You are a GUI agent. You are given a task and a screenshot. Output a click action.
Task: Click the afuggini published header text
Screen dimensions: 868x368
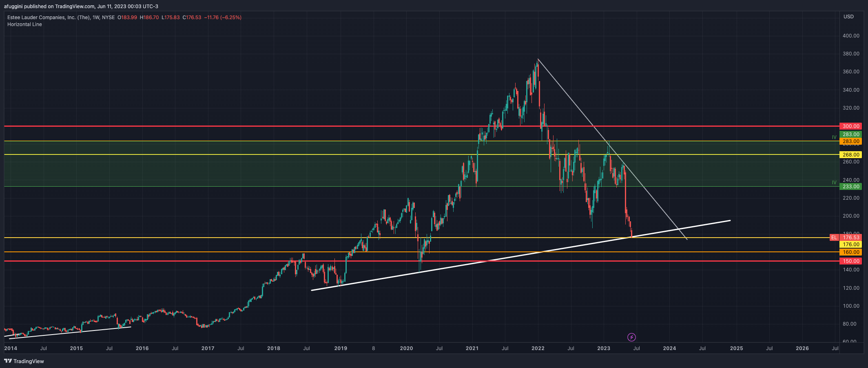[81, 6]
